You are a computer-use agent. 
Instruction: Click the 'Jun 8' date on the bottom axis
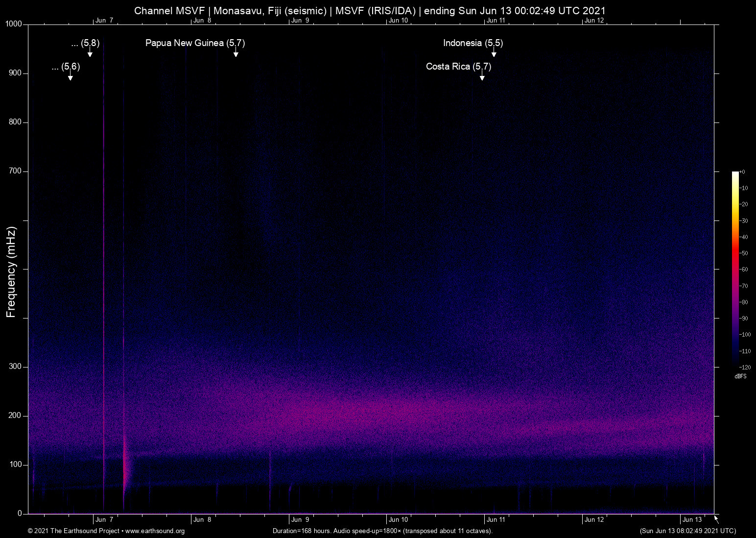tap(202, 520)
